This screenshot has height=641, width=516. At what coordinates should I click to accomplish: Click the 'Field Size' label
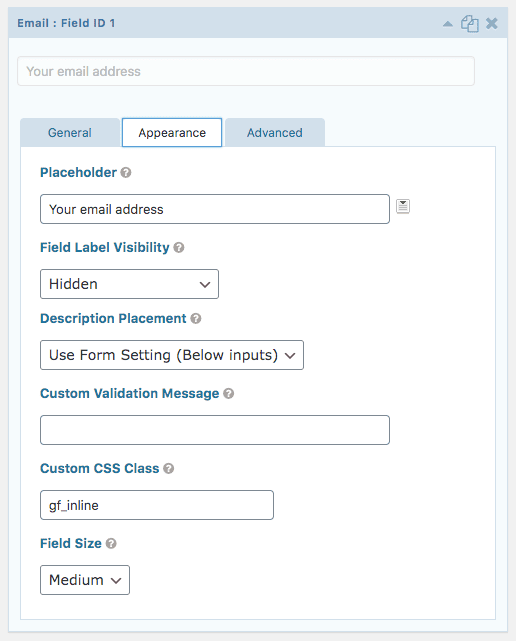[71, 543]
